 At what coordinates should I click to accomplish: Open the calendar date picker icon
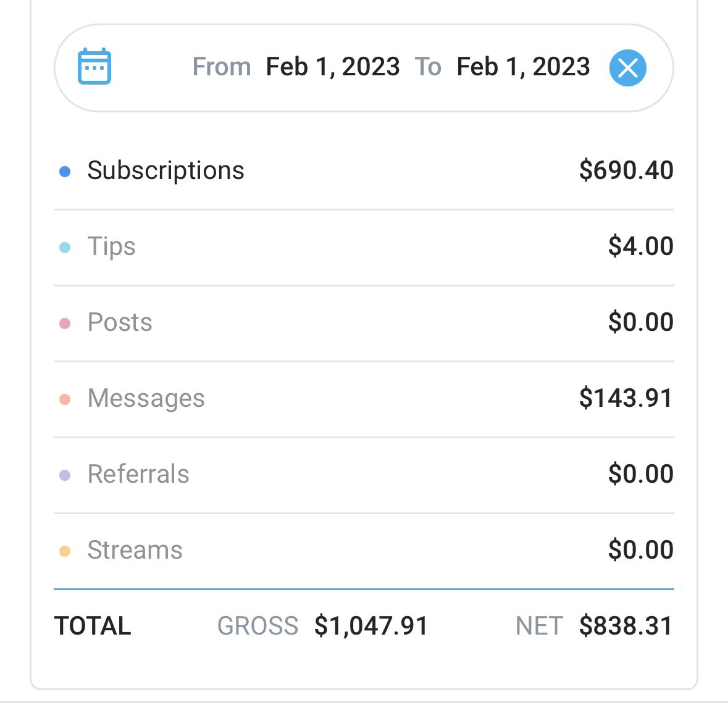(x=94, y=67)
